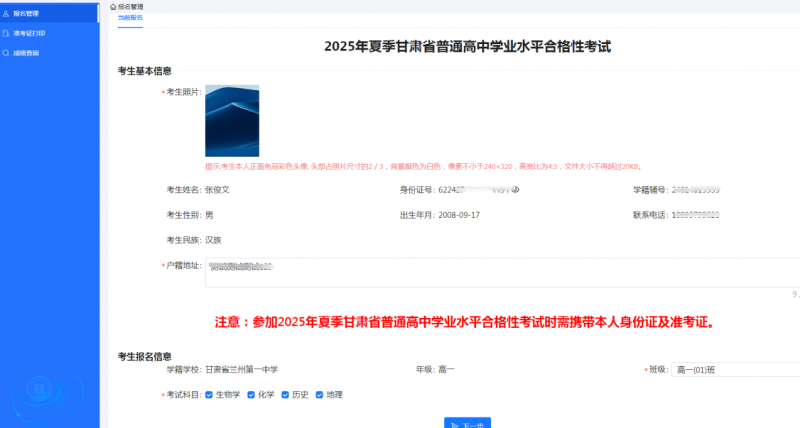Click the 下一步 button

pos(467,424)
